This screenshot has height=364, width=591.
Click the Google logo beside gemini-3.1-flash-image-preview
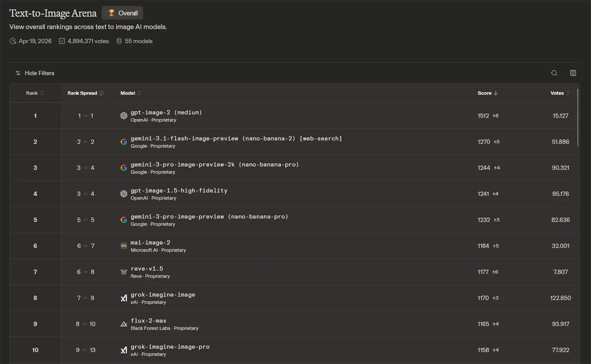coord(124,142)
